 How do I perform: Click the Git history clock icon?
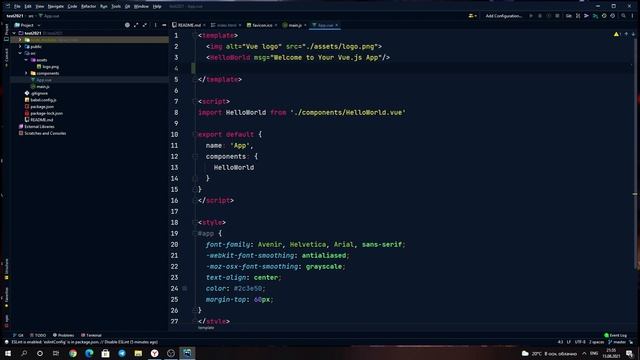pos(604,16)
